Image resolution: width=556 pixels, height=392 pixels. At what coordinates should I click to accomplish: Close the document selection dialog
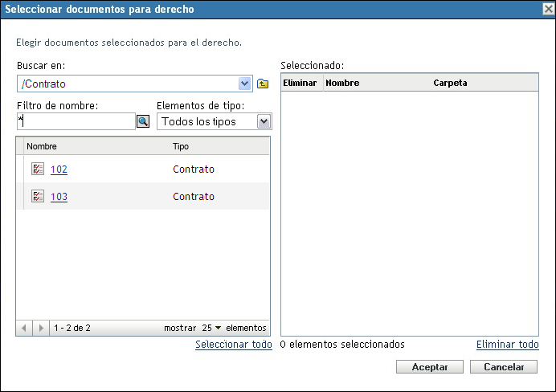point(548,10)
